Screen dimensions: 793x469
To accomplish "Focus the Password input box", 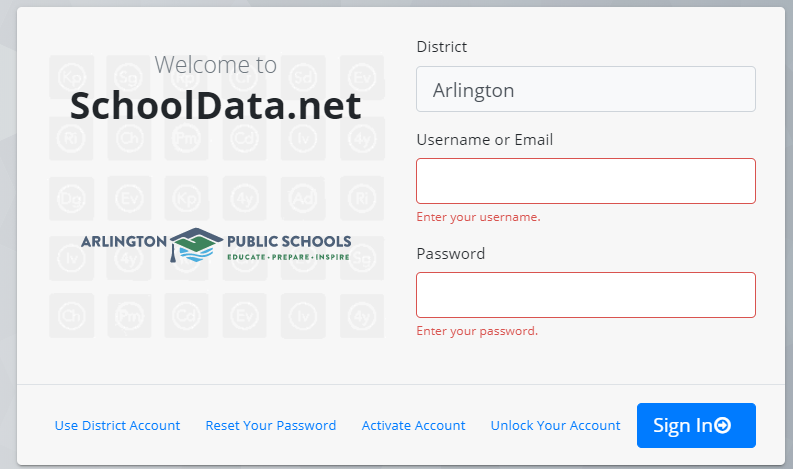I will pos(585,295).
